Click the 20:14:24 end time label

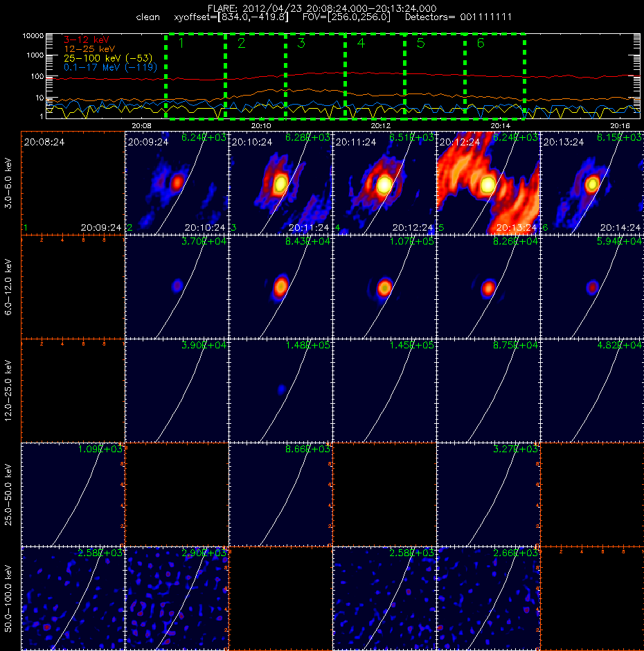pyautogui.click(x=620, y=228)
